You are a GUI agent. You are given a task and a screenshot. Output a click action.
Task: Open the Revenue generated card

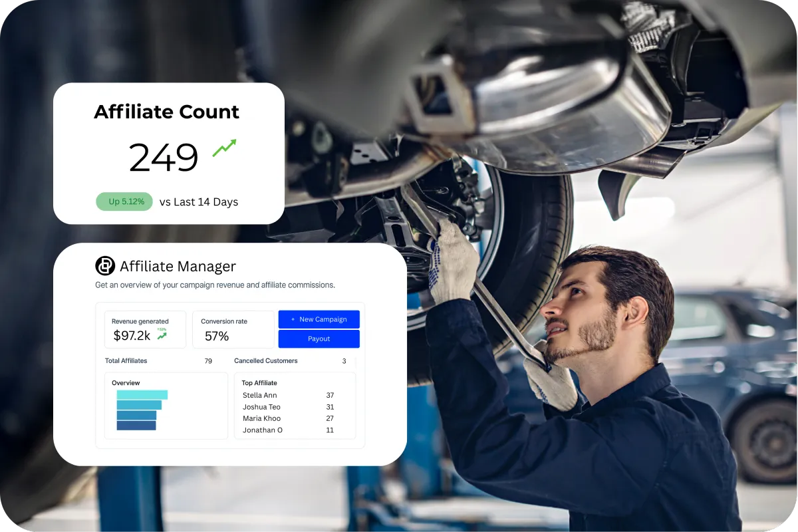(145, 329)
